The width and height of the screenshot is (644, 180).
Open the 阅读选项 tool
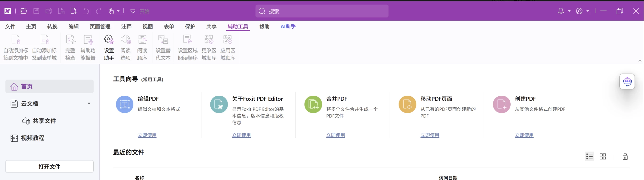tap(126, 48)
